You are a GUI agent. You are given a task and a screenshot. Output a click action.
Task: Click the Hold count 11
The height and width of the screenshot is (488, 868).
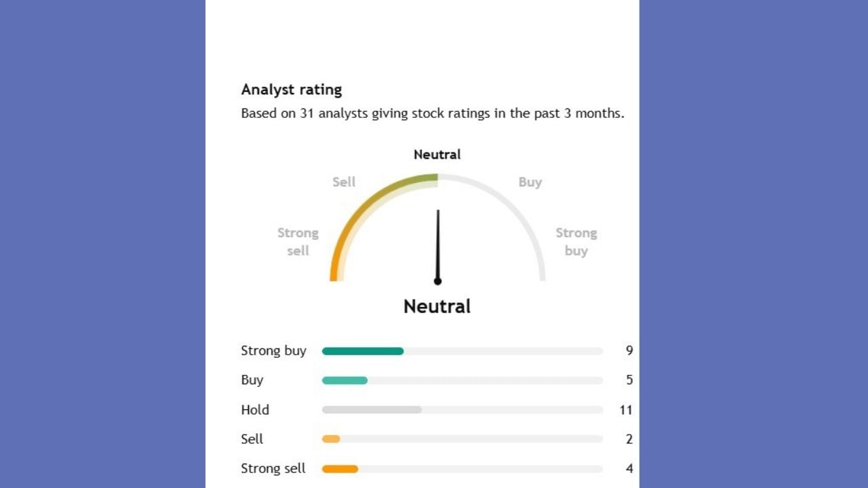pyautogui.click(x=625, y=409)
